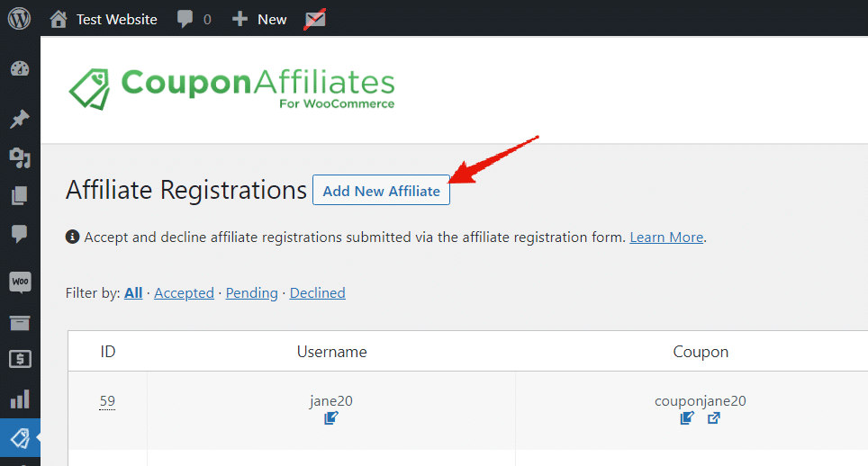This screenshot has width=868, height=466.
Task: Filter registrations by Accepted
Action: coord(184,293)
